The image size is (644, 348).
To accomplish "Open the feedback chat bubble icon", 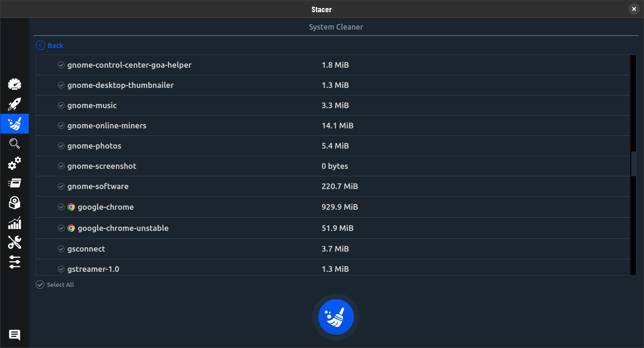I will pos(15,335).
